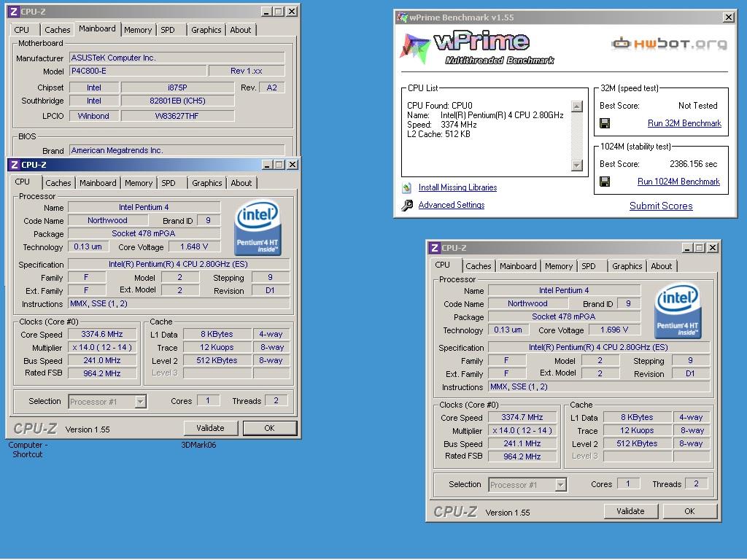
Task: Click the HWBOT.org logo in wPrime
Action: point(670,44)
